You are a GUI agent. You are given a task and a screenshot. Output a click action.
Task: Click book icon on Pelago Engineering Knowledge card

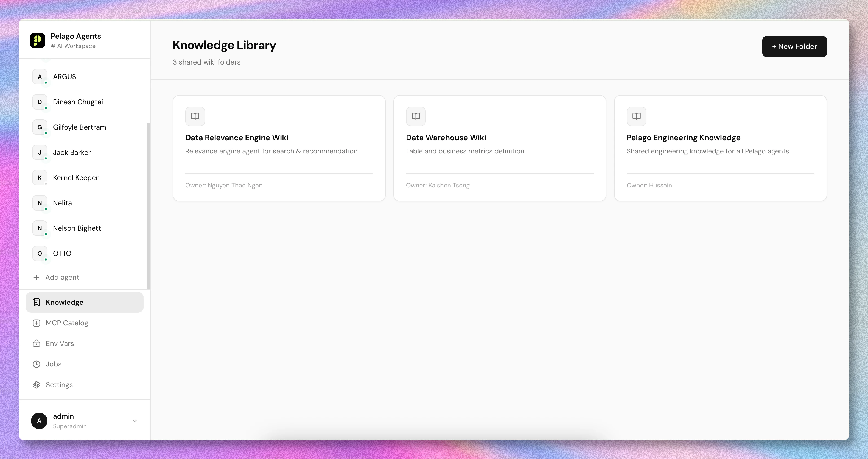pyautogui.click(x=637, y=116)
